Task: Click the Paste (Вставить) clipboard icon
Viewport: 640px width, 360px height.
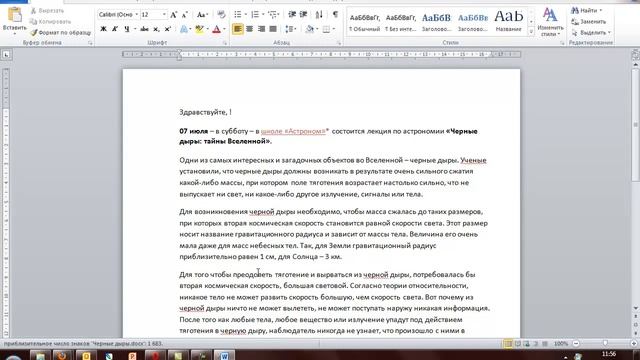Action: 15,15
